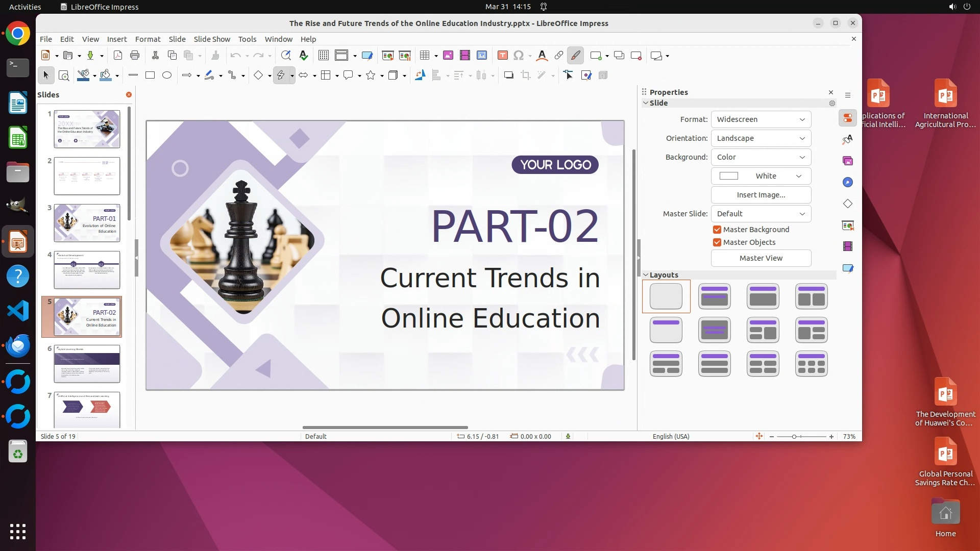Screen dimensions: 980x551
Task: Click the Insert Image... button
Action: click(761, 195)
